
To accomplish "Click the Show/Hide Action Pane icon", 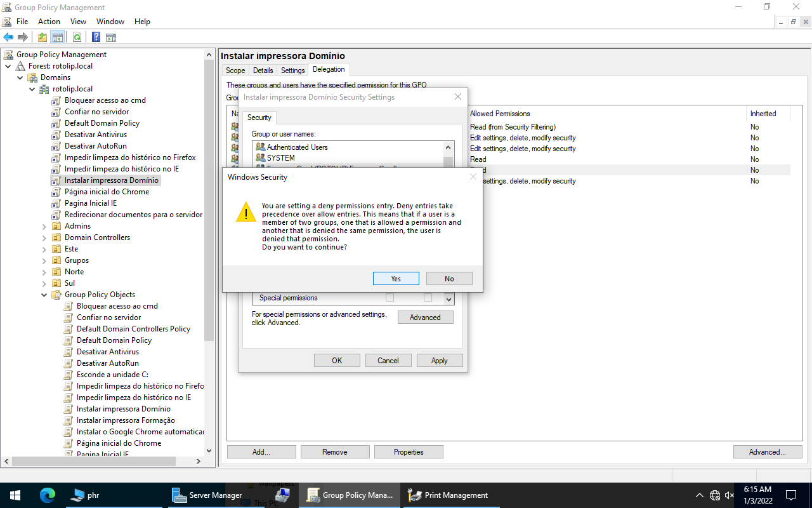I will (111, 37).
